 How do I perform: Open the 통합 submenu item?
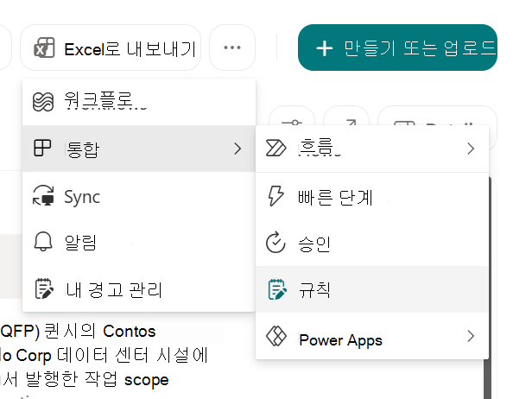pyautogui.click(x=139, y=149)
